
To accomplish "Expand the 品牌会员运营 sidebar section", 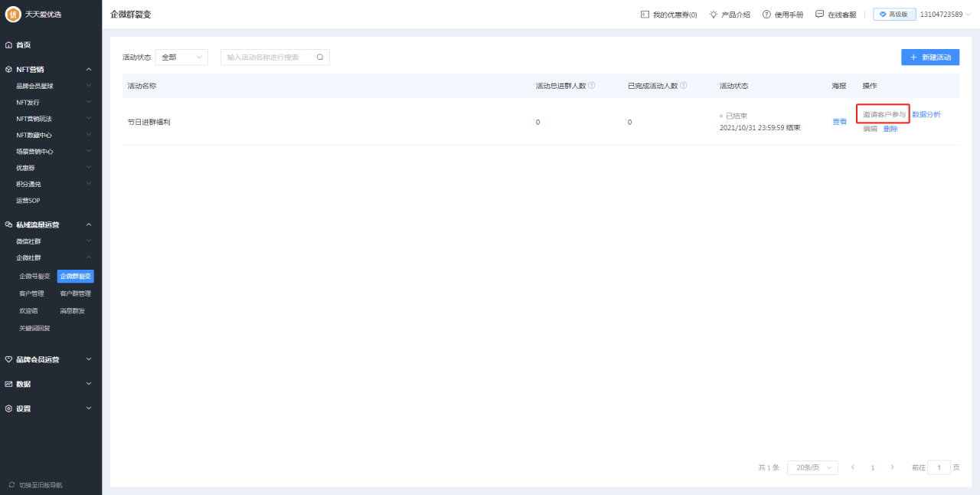I will (51, 359).
